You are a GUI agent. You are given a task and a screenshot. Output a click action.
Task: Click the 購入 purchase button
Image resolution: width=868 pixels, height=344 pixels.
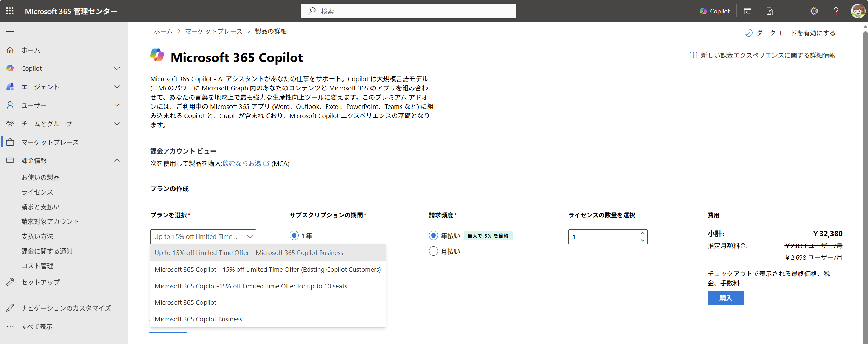point(726,298)
